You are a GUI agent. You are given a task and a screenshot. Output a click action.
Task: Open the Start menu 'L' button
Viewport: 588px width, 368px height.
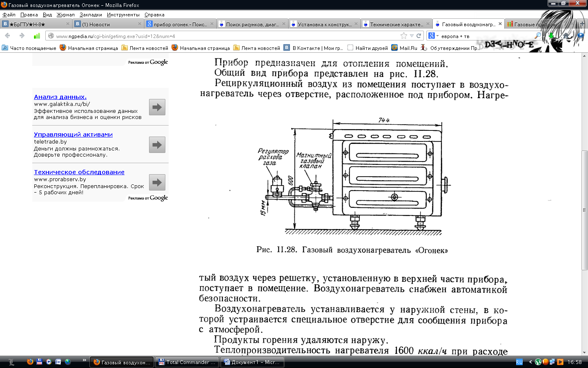coord(11,362)
